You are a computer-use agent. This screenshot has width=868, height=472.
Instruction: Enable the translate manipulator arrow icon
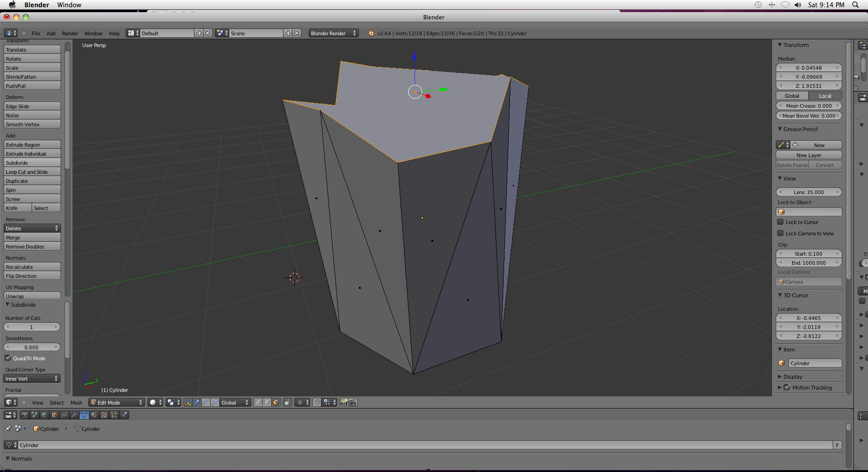pyautogui.click(x=197, y=402)
